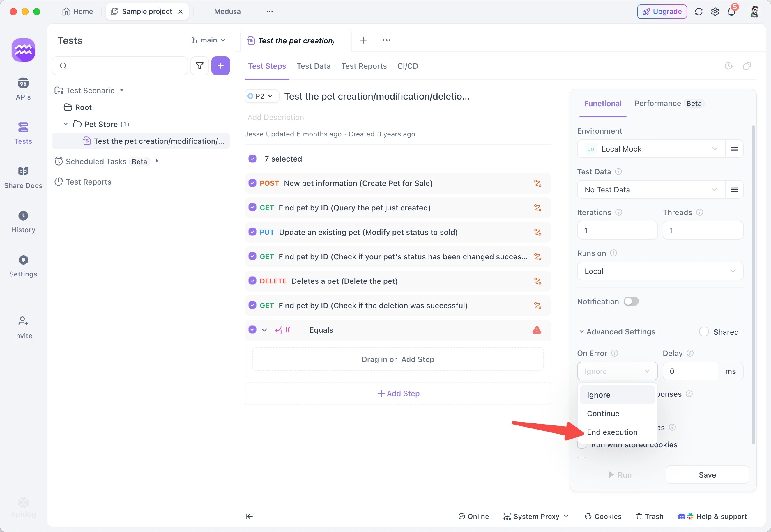
Task: Open Settings in the left sidebar
Action: click(x=23, y=266)
